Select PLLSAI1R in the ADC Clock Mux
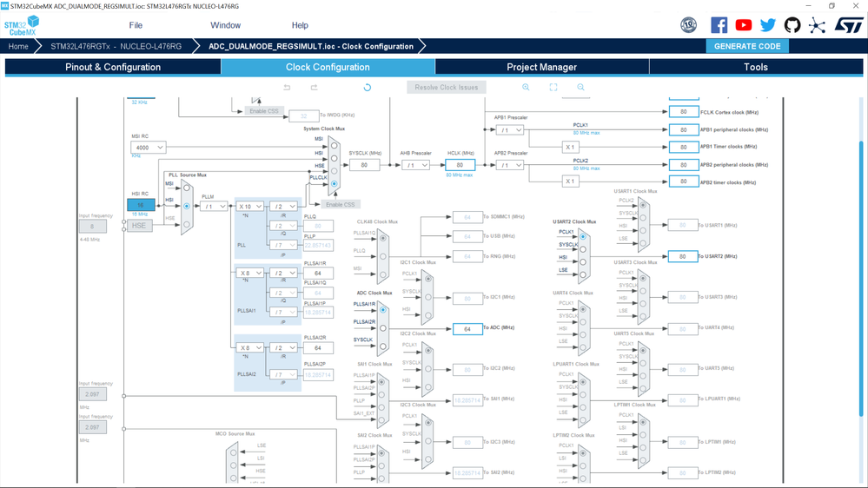868x488 pixels. [x=383, y=310]
